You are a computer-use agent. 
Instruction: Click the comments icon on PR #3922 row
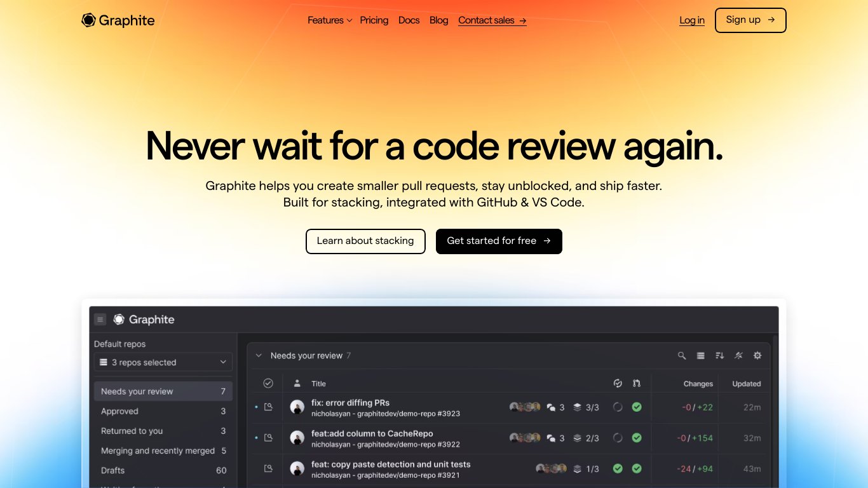[x=551, y=438]
